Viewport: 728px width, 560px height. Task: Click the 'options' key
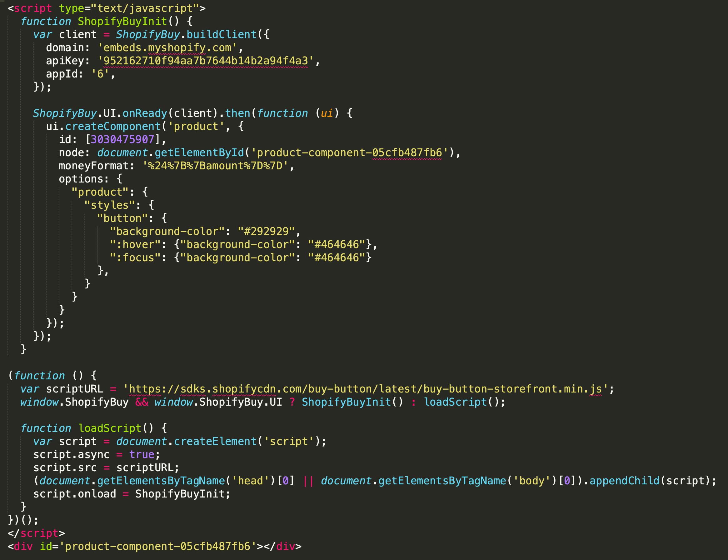click(81, 179)
